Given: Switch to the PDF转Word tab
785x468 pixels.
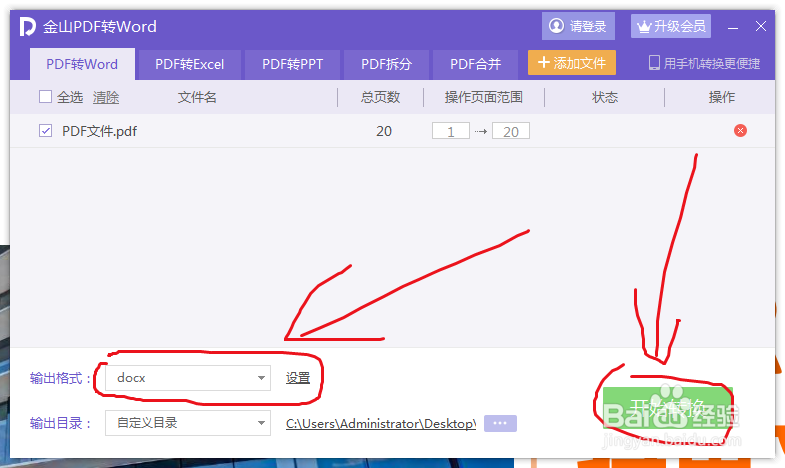Looking at the screenshot, I should tap(82, 64).
